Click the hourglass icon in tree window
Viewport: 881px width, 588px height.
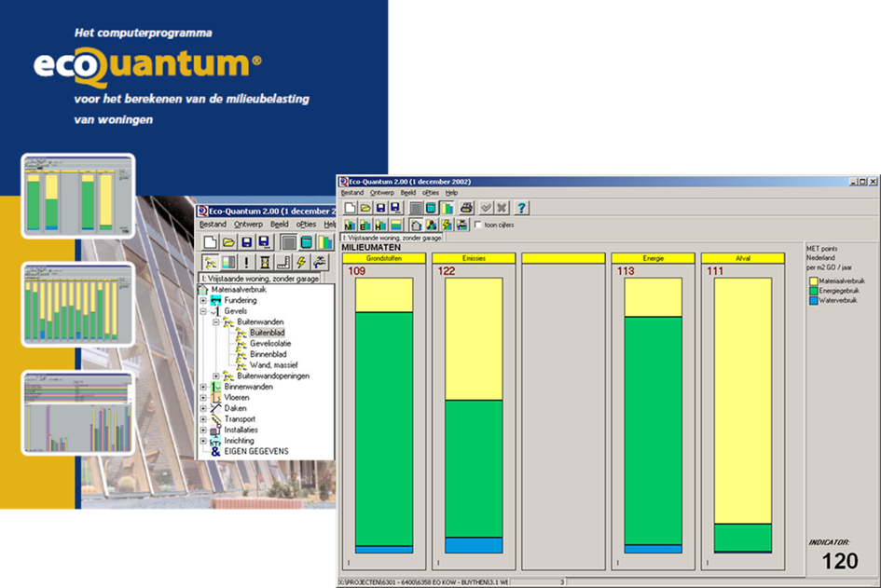pos(265,262)
